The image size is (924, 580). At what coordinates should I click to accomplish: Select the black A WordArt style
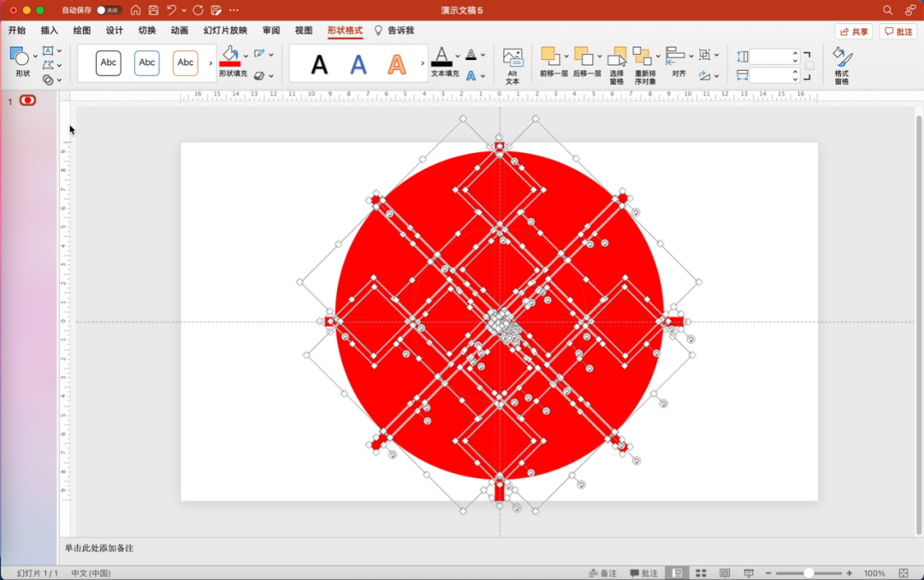tap(319, 64)
